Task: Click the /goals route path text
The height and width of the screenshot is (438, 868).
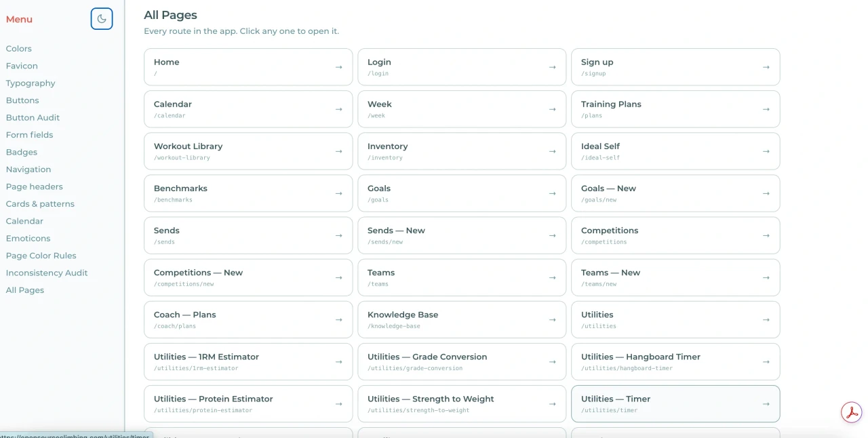Action: click(378, 200)
